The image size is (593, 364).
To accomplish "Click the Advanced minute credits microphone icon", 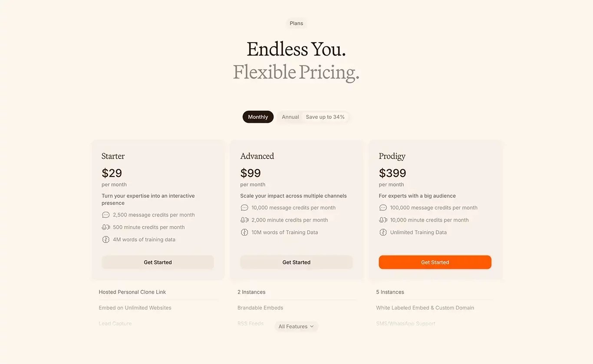I will pos(244,220).
